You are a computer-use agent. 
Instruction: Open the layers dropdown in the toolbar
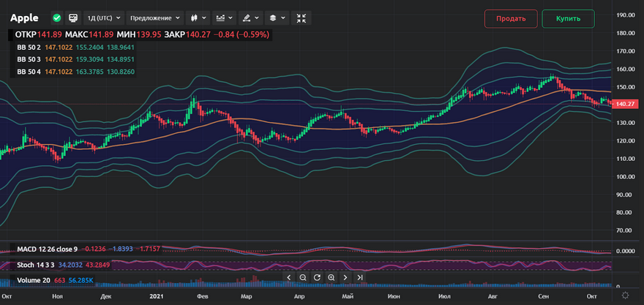click(276, 18)
